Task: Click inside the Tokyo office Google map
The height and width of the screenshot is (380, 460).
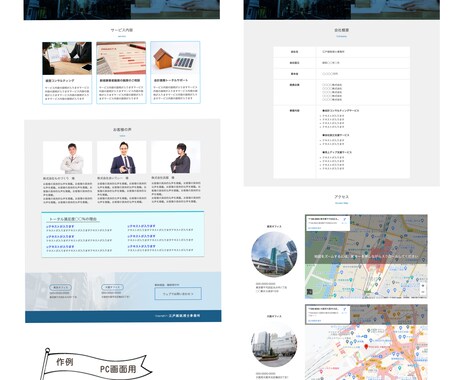Action: (366, 257)
